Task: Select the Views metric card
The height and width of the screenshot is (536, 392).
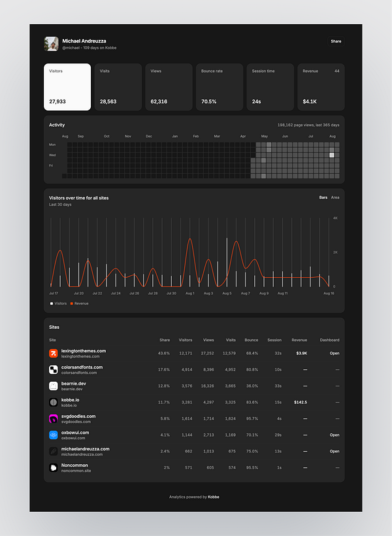Action: [x=169, y=87]
